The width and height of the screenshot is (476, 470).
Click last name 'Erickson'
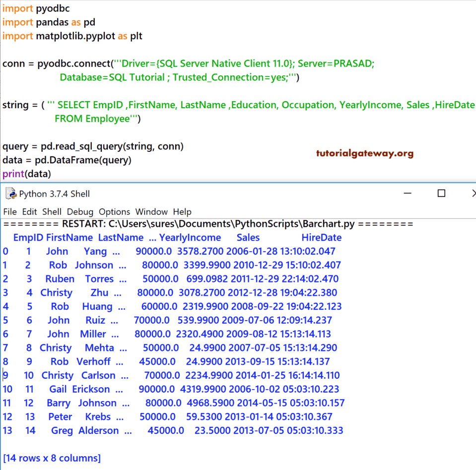[91, 389]
